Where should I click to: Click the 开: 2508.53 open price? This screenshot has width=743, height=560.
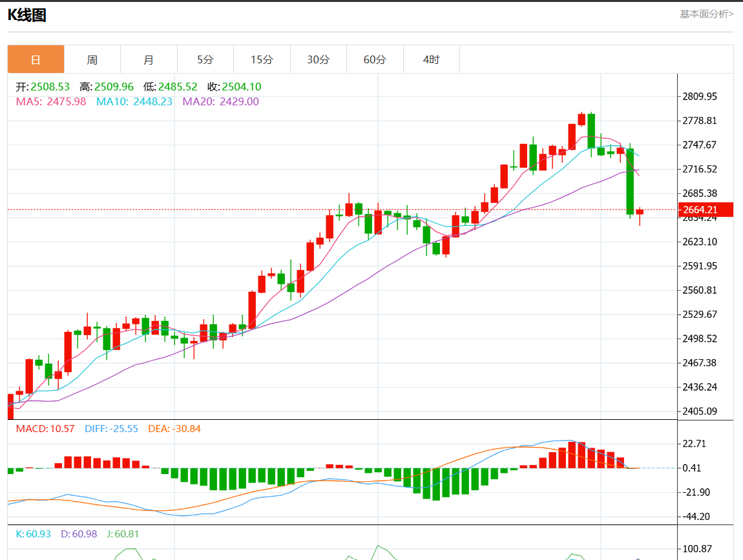click(43, 87)
